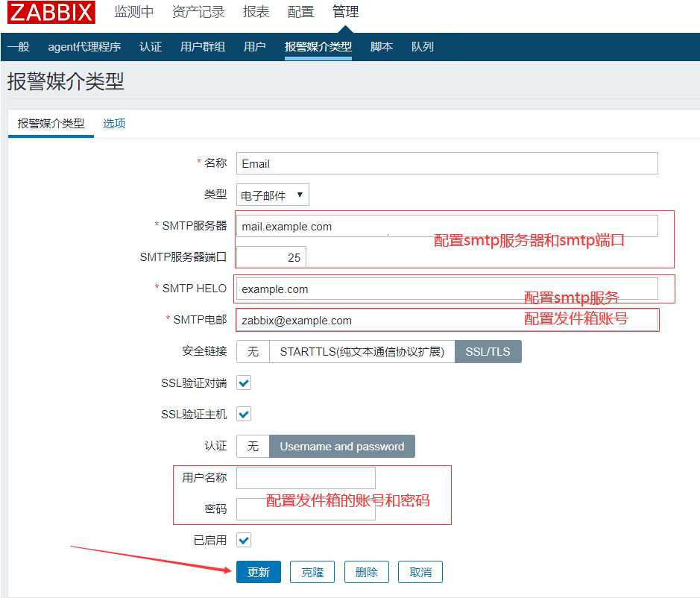This screenshot has height=598, width=700.
Task: Switch to the 报警媒介类型 form tab
Action: (51, 123)
